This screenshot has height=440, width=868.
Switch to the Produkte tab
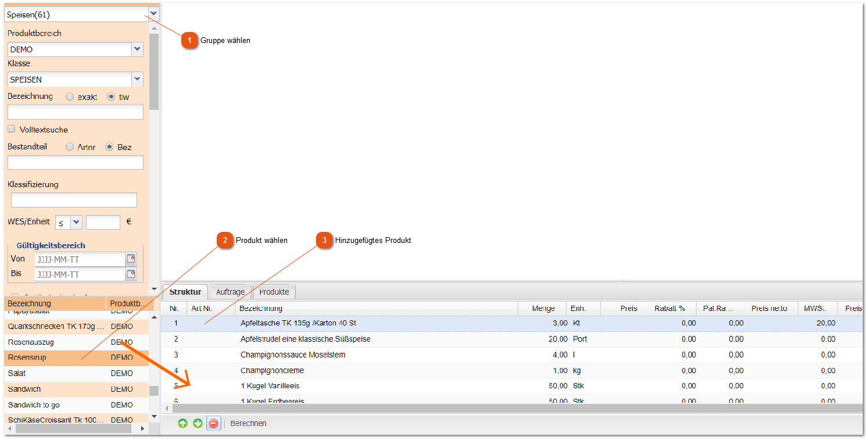[274, 292]
